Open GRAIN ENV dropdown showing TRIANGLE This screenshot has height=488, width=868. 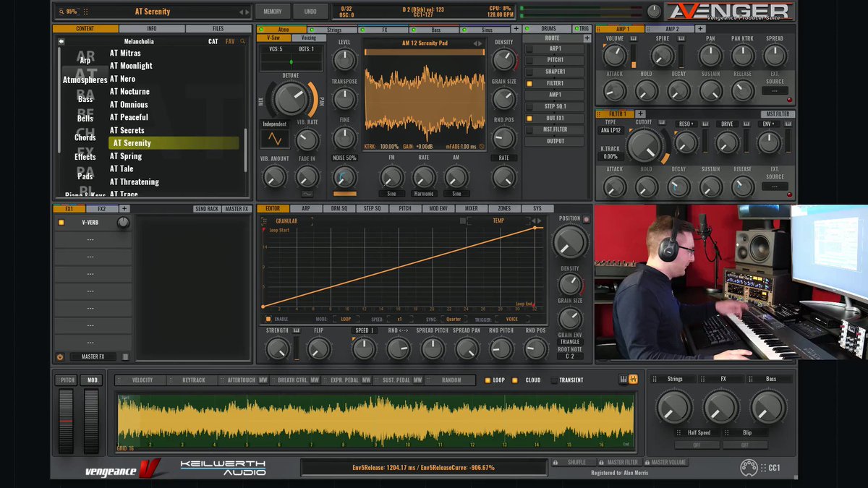coord(570,342)
